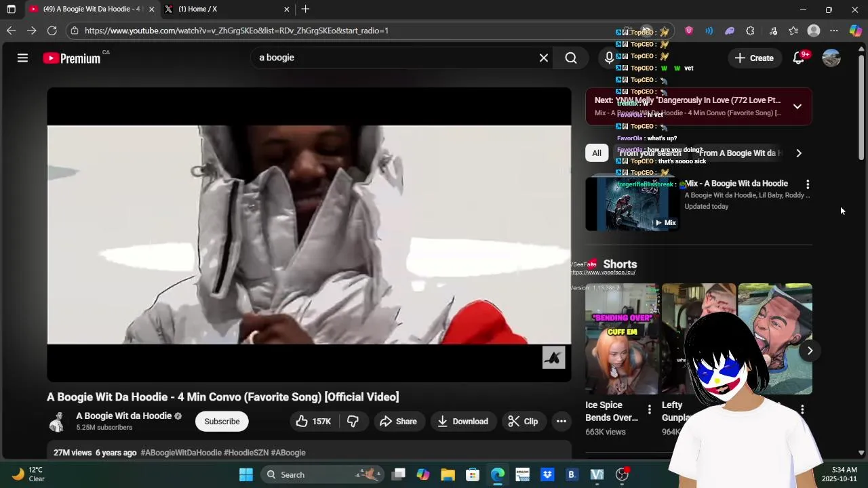Click the pink shield extension icon

tap(689, 30)
